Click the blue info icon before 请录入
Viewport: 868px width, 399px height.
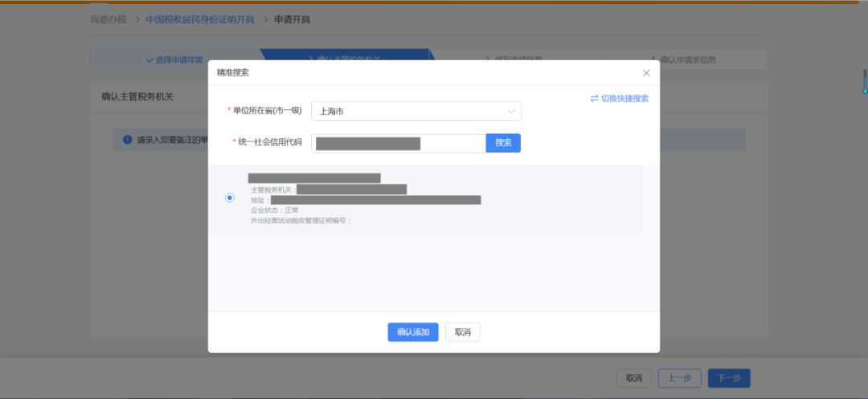click(127, 140)
